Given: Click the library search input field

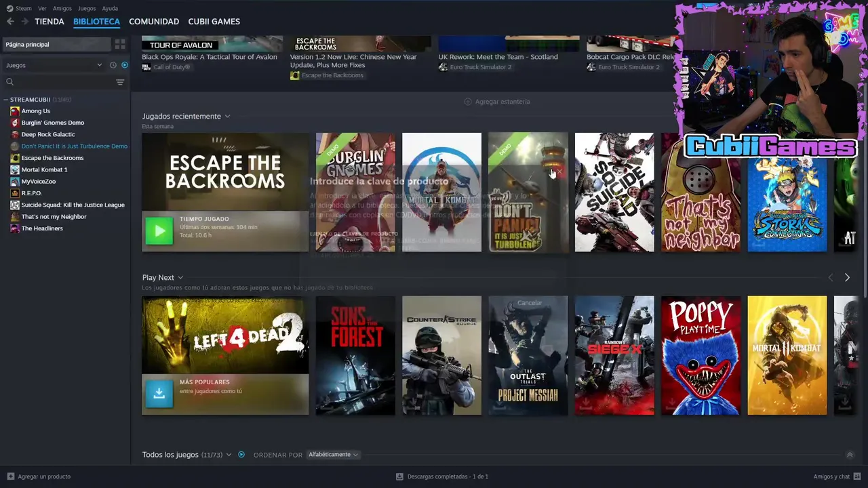Looking at the screenshot, I should [x=64, y=82].
